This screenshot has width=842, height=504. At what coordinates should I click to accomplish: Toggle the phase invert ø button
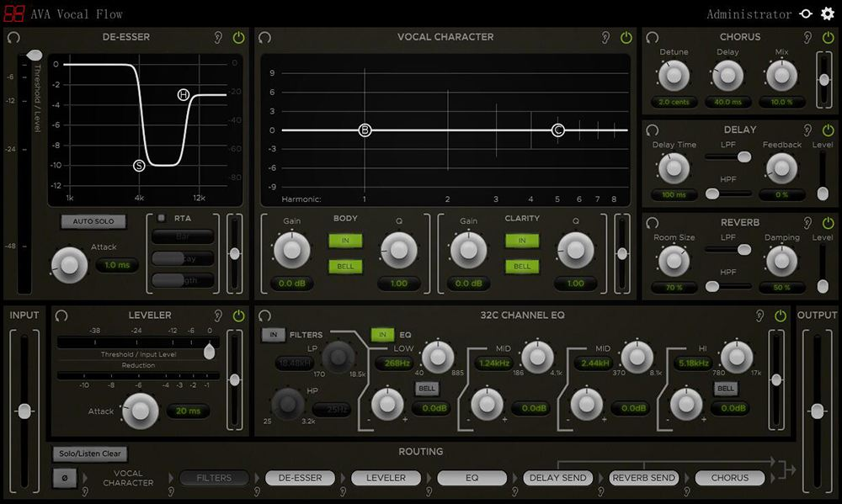tap(65, 478)
